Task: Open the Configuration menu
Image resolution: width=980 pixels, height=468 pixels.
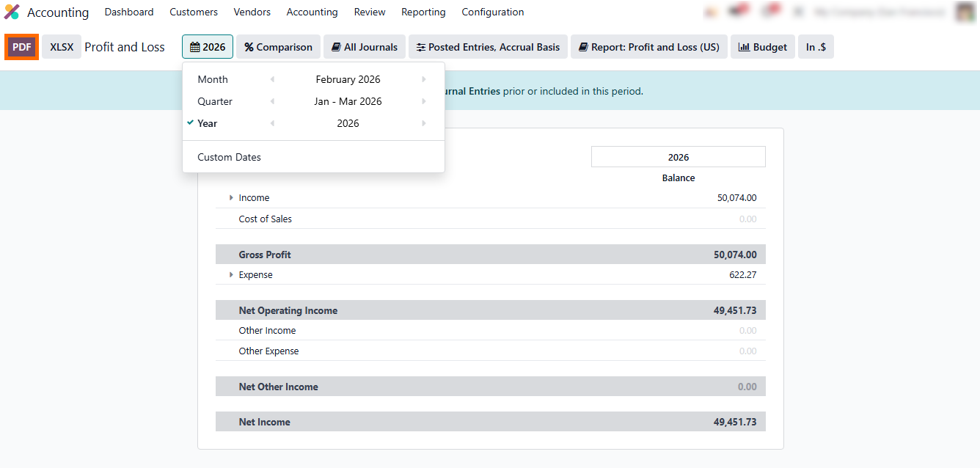Action: [x=492, y=12]
